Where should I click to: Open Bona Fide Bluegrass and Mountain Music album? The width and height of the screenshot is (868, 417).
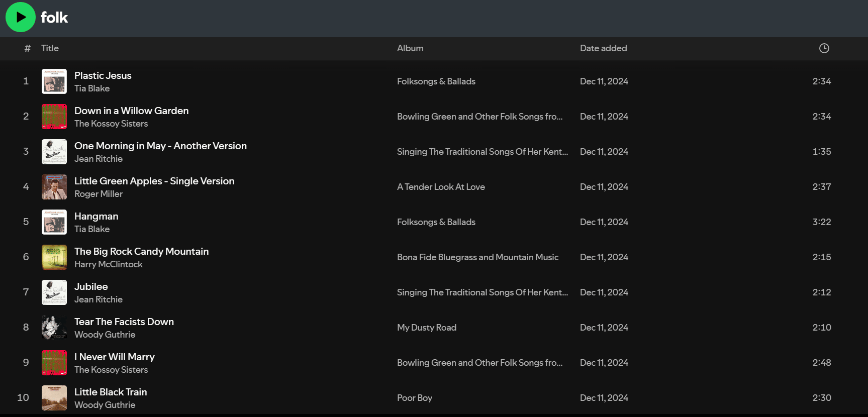[477, 257]
